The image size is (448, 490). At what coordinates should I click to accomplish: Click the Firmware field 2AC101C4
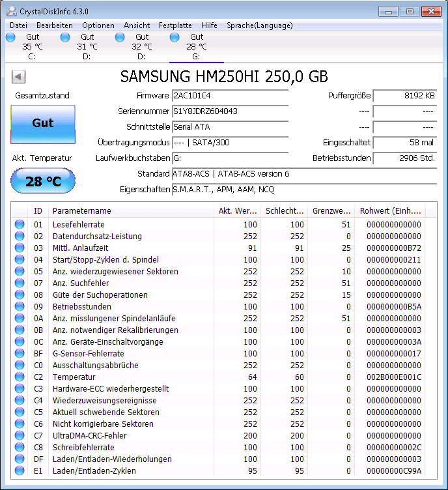pyautogui.click(x=230, y=96)
